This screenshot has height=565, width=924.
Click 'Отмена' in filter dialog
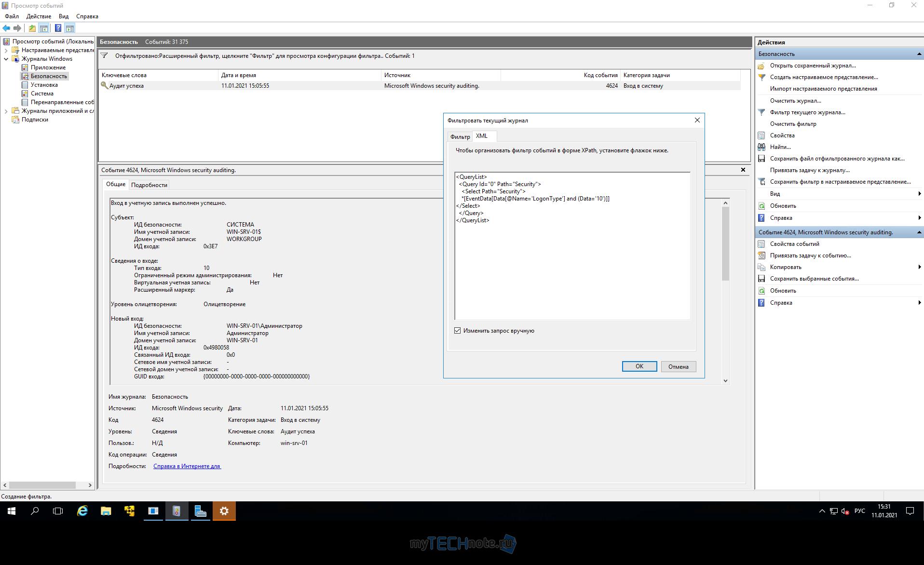click(x=678, y=366)
